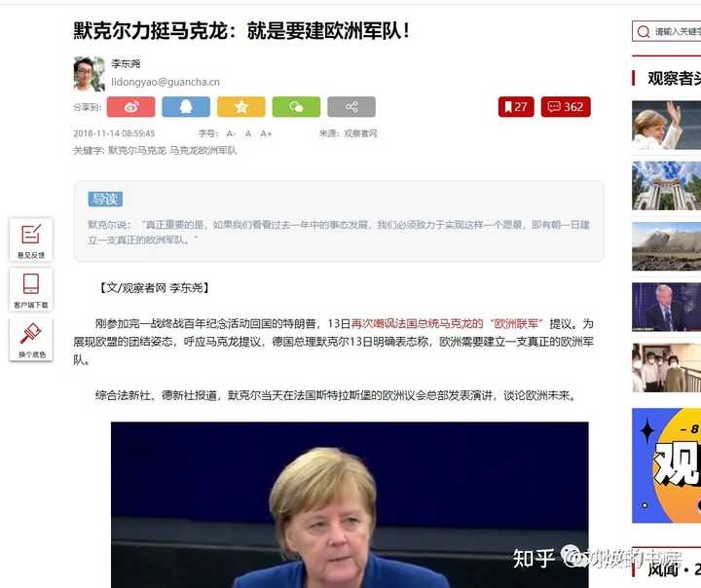This screenshot has height=588, width=701.
Task: Switch page background with 换个底色 brush
Action: click(31, 340)
